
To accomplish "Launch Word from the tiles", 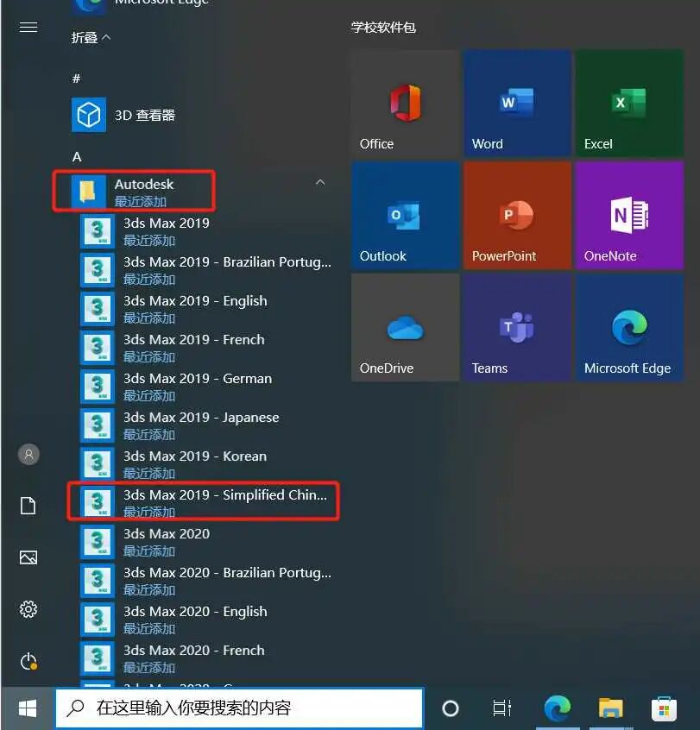I will pyautogui.click(x=517, y=104).
